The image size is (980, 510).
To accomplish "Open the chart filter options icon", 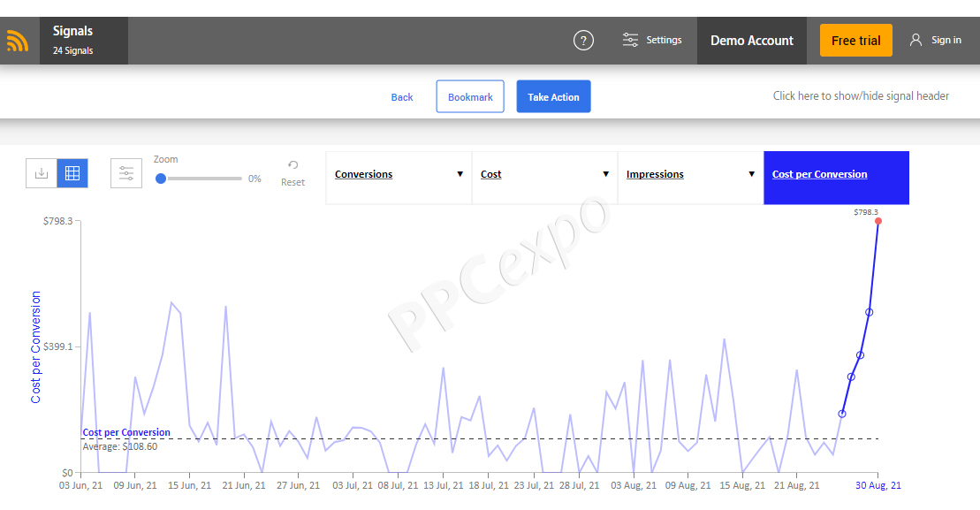I will tap(126, 173).
